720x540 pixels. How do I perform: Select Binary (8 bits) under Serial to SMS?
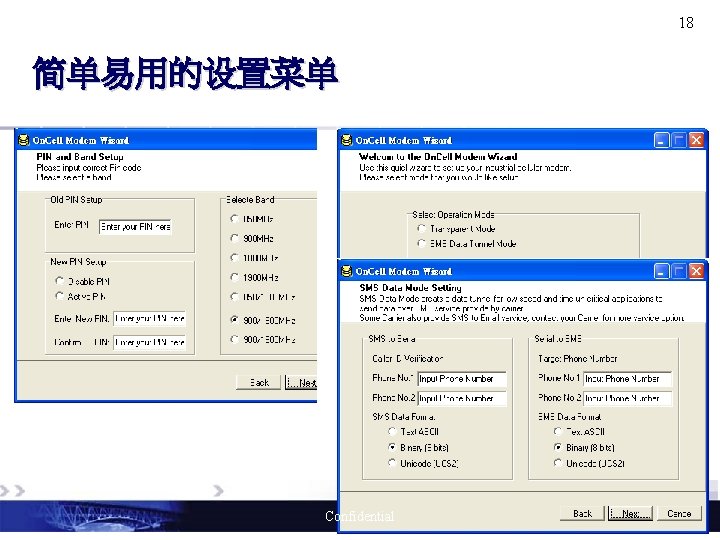[557, 447]
